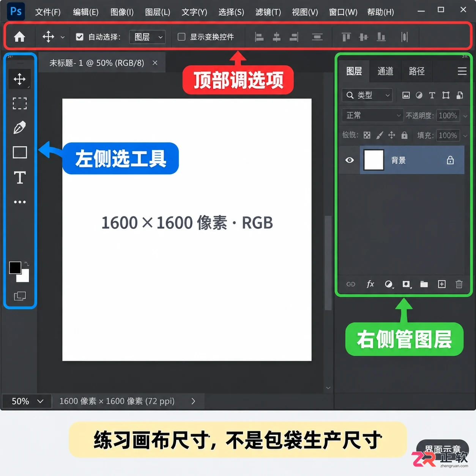Create a new layer with plus icon
Screen dimensions: 476x476
442,284
